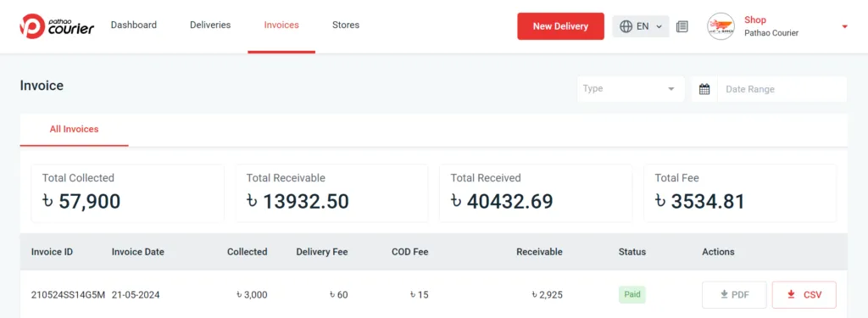The width and height of the screenshot is (868, 318).
Task: Click the collected value ৳ 3,000
Action: click(251, 295)
